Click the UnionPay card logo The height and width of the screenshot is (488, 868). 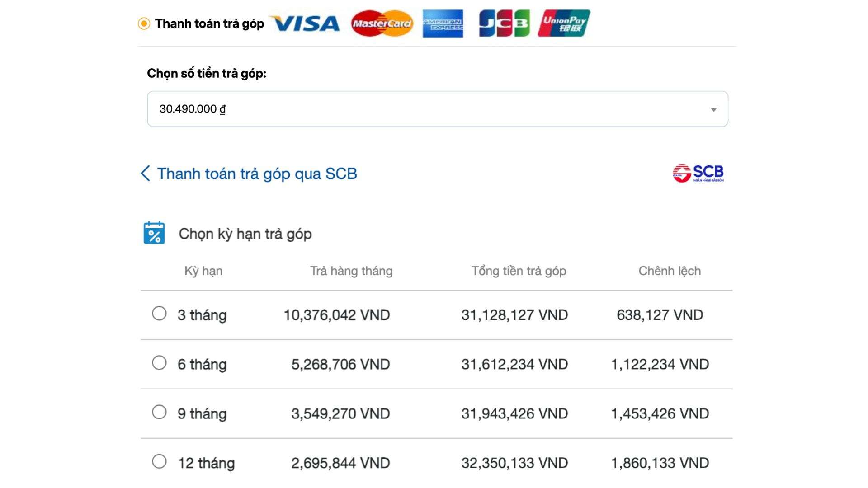click(x=564, y=23)
